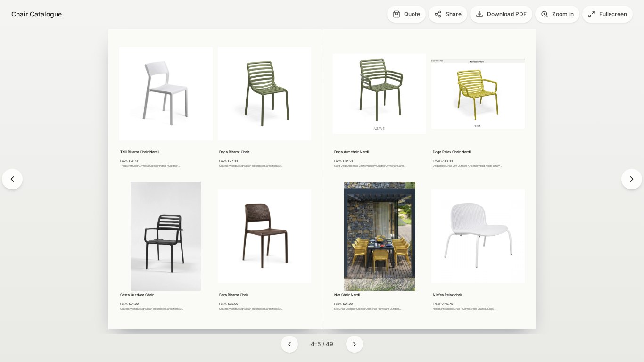Select the 'Bora Bistrot Chair' title
This screenshot has width=644, height=362.
[x=234, y=295]
